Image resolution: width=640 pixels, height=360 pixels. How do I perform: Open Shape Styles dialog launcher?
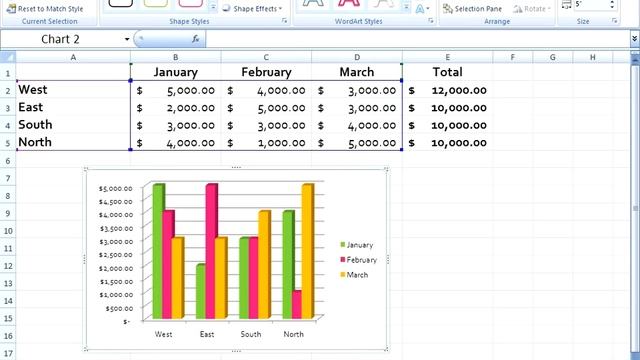284,21
